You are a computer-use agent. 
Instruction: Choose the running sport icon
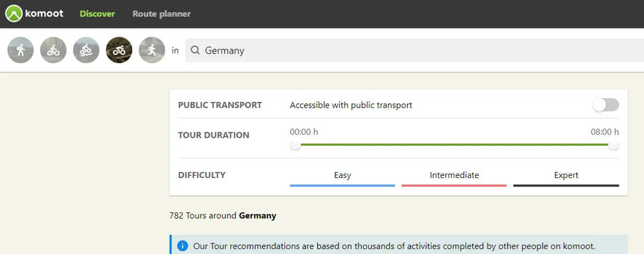click(x=152, y=50)
